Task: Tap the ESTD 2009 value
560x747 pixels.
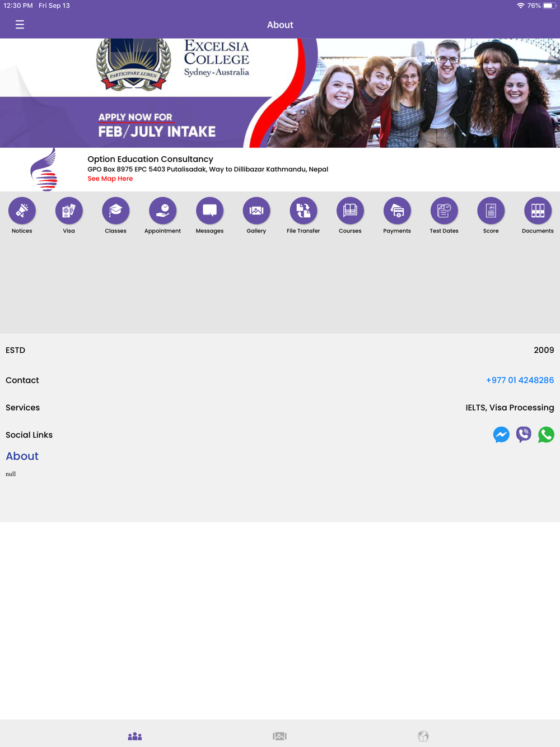Action: (x=544, y=350)
